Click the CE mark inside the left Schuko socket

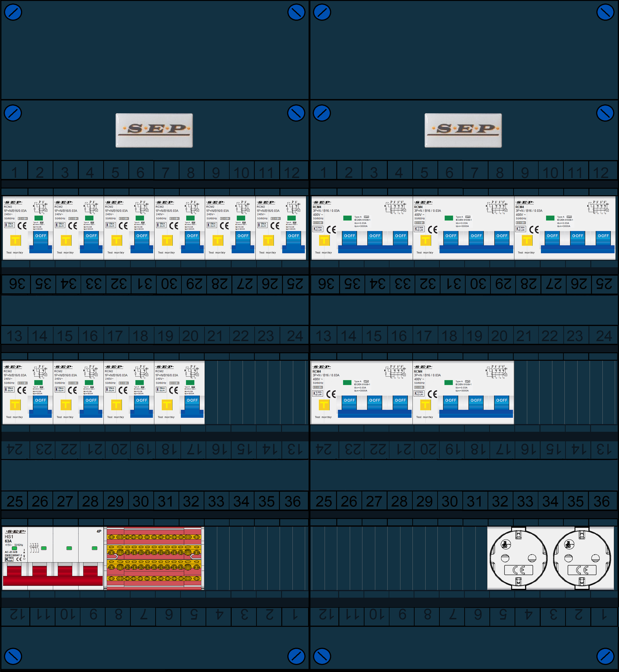[x=519, y=570]
